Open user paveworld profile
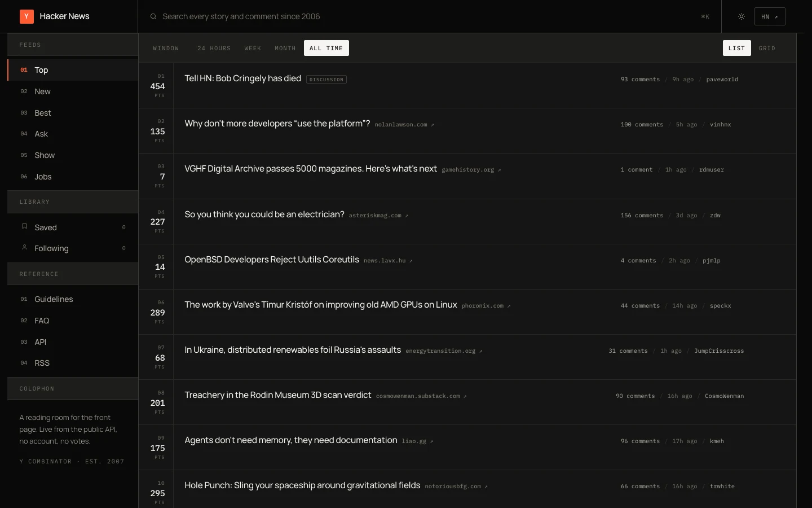812x508 pixels. pyautogui.click(x=722, y=80)
